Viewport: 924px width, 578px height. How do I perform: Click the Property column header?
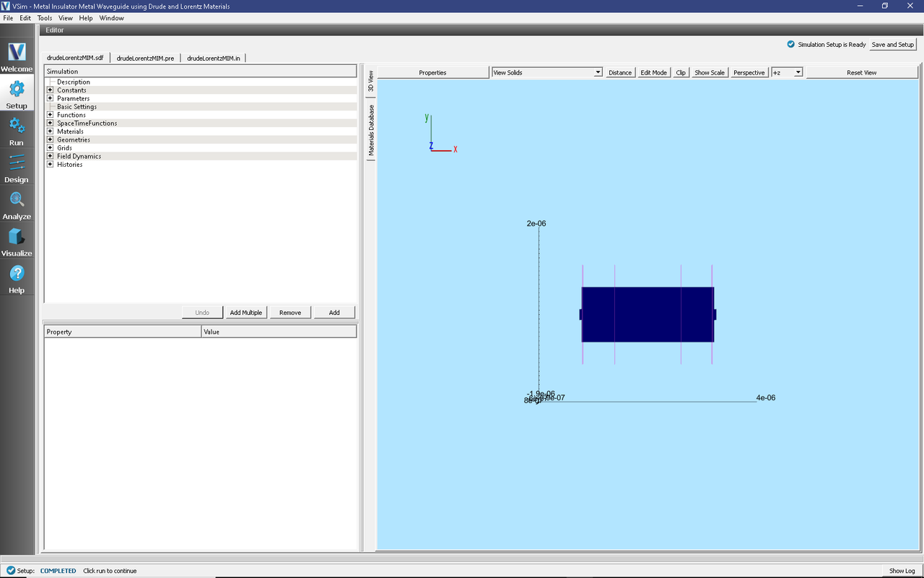[123, 332]
